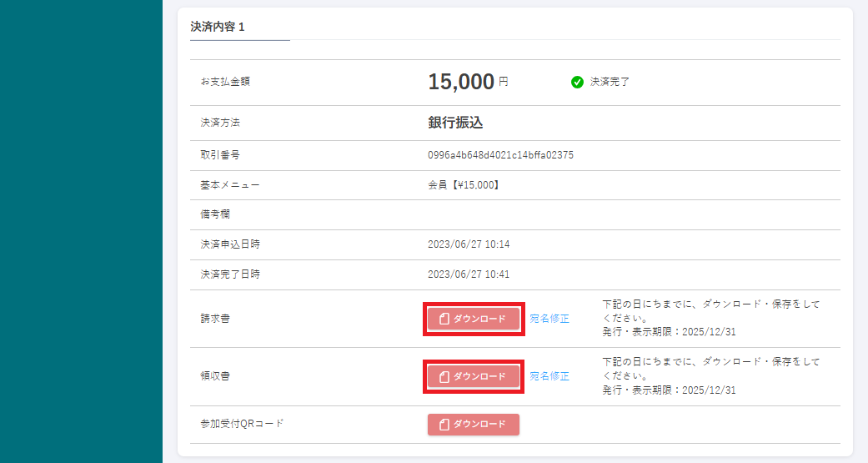Click the 会員【¥15,000】 menu value

(464, 185)
